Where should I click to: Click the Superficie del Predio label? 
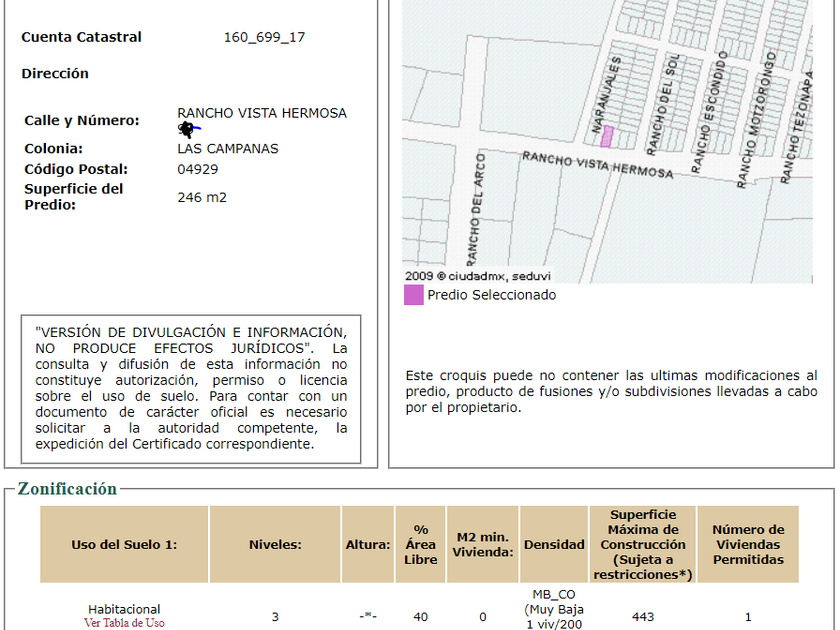(73, 197)
